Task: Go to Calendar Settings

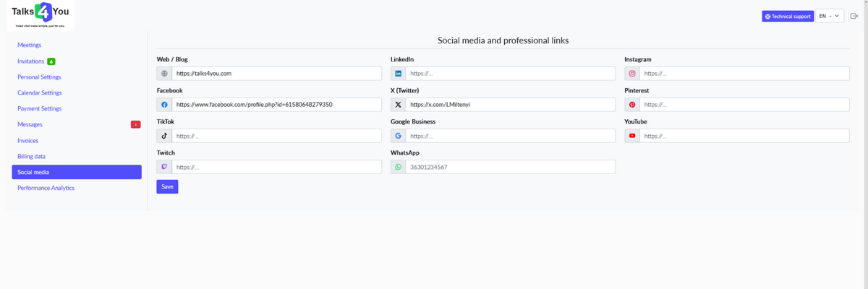Action: coord(40,92)
